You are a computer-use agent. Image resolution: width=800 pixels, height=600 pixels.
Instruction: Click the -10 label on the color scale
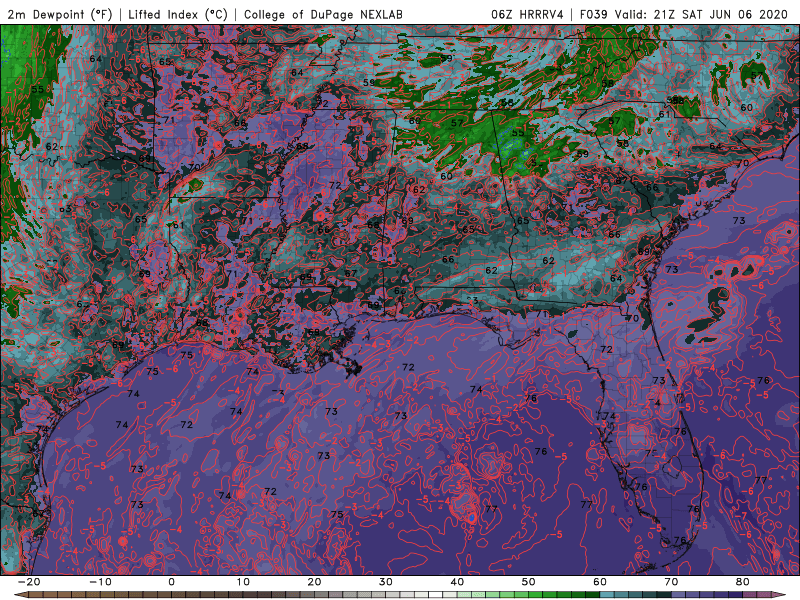100,582
